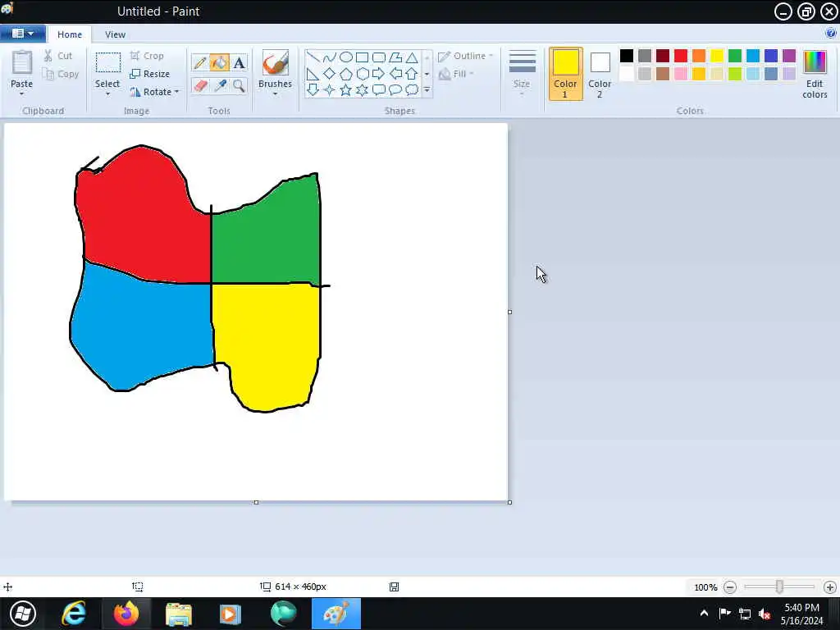Choose the Pentagon shape

tap(346, 74)
